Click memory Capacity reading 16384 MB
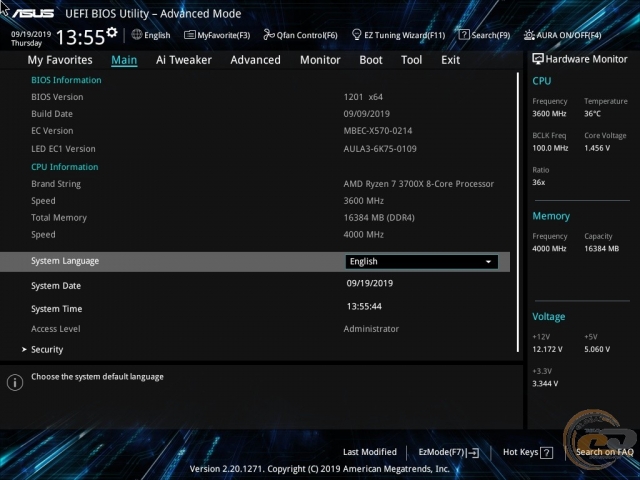 pos(601,249)
